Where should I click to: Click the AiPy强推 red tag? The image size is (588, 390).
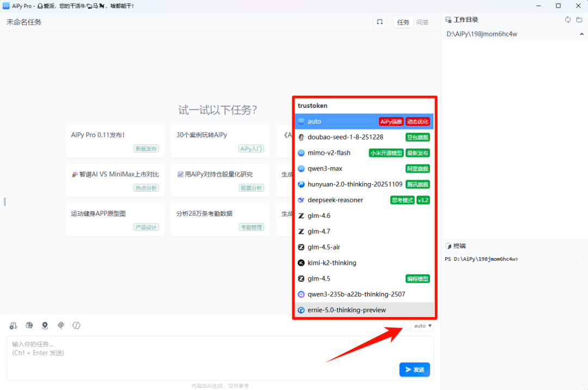[391, 121]
